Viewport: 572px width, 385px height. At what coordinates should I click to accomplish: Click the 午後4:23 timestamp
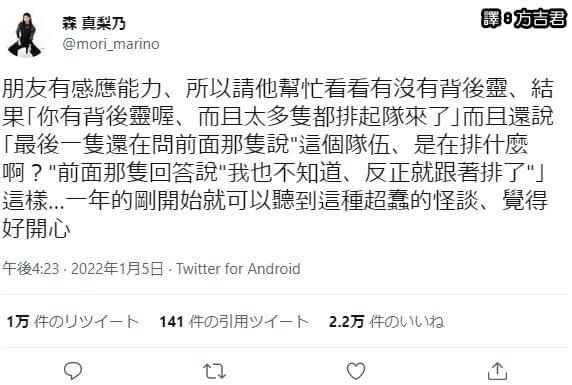coord(31,269)
